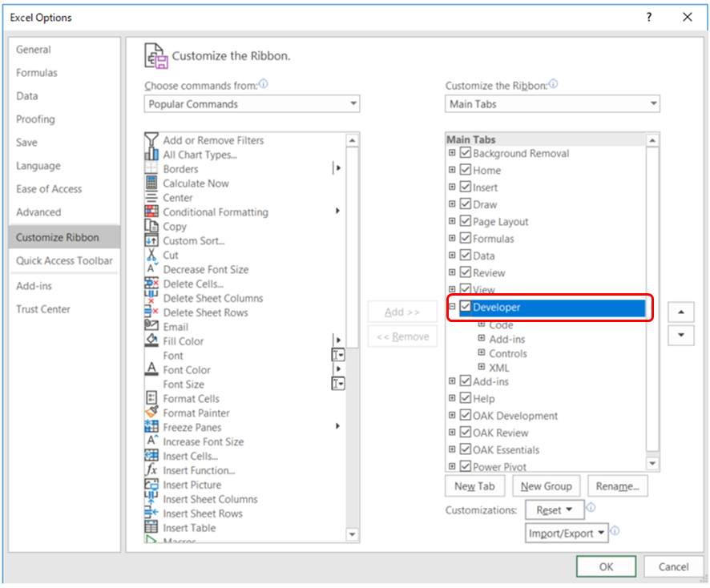Collapse the Developer tab tree node

point(452,307)
